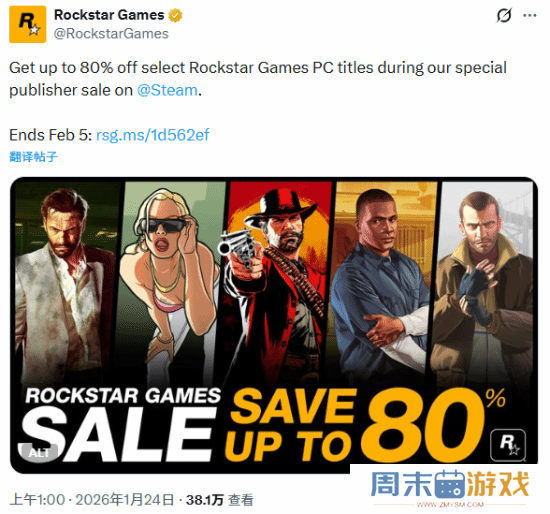Click the Rockstar logo in banner corner

(508, 445)
